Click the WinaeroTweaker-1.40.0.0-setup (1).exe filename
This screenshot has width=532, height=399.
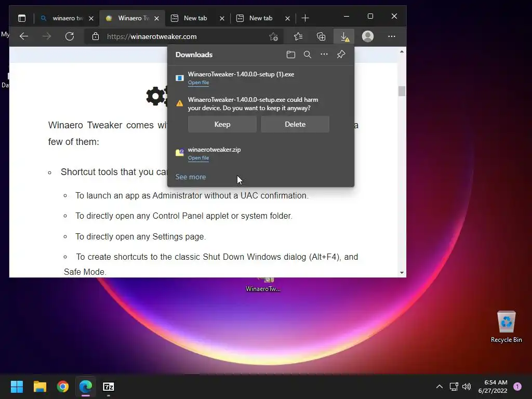241,74
